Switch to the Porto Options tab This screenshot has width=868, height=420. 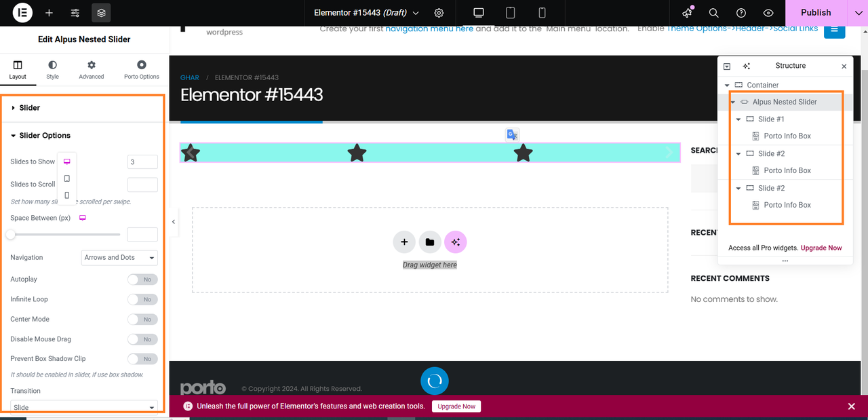pos(141,70)
